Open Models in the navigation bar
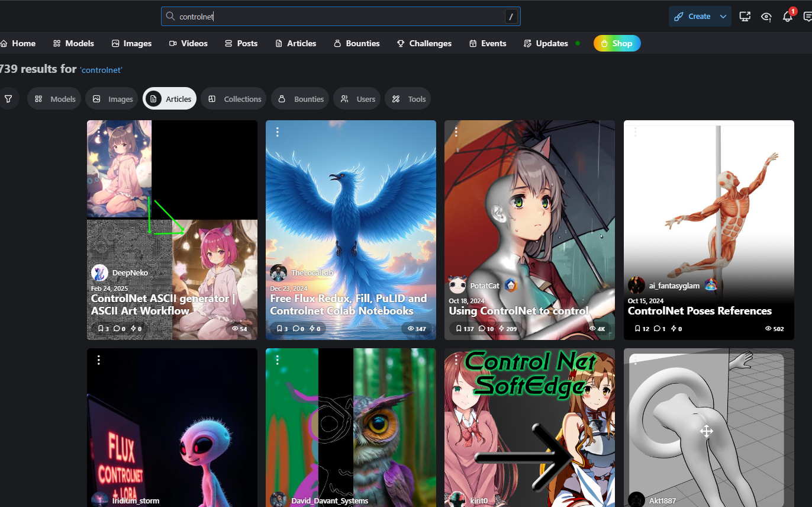The height and width of the screenshot is (507, 812). (x=73, y=43)
